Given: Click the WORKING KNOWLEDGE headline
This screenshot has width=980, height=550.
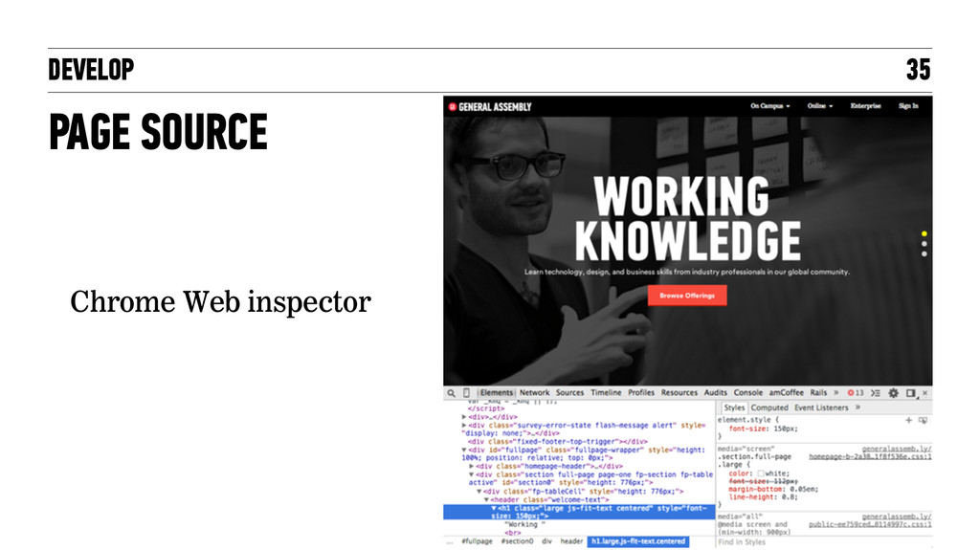Looking at the screenshot, I should (x=687, y=219).
